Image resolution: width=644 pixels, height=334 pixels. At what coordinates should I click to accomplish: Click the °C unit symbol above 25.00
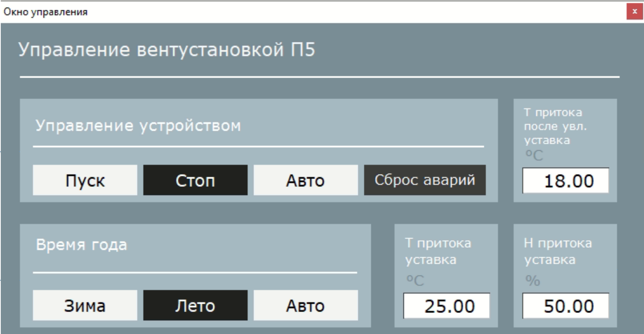(415, 280)
